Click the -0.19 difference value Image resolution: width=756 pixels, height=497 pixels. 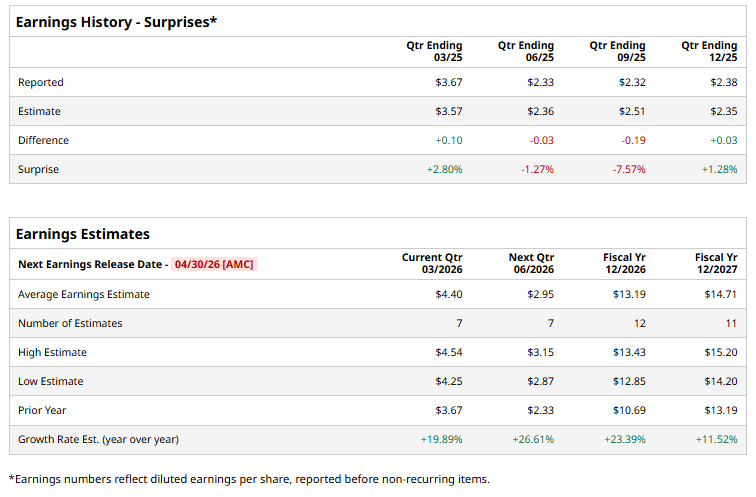[x=632, y=140]
